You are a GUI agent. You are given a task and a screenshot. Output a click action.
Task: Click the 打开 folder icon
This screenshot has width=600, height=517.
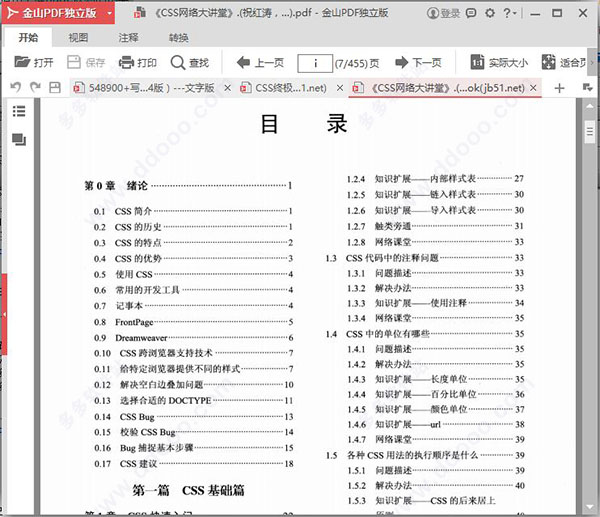pos(22,62)
